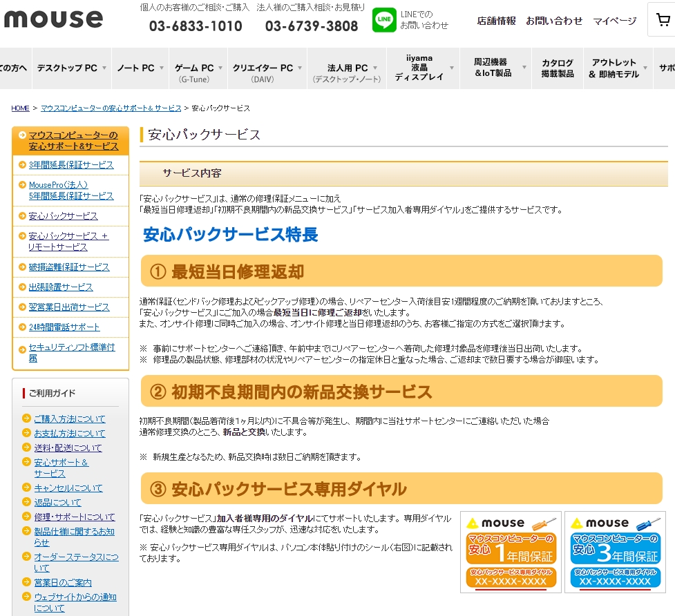Open the オーダーステータスについて link

click(76, 562)
